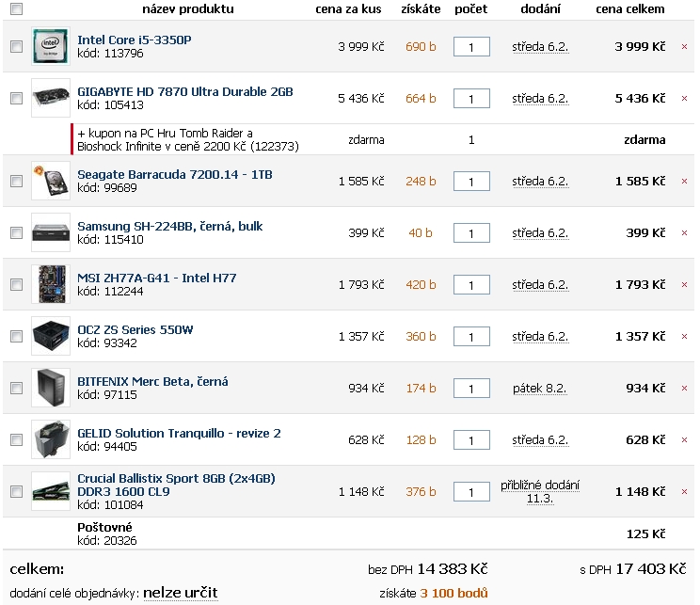Viewport: 700px width, 605px height.
Task: Remove GIGABYTE HD 7870 with red X
Action: [x=684, y=98]
